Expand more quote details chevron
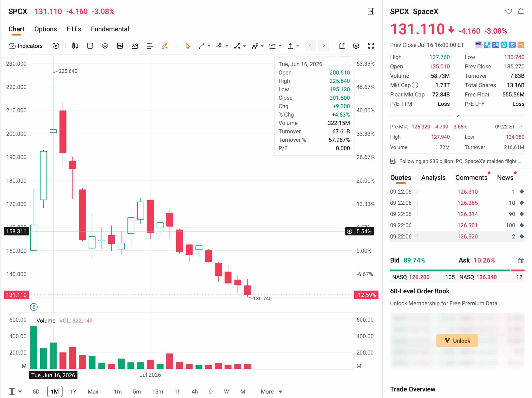The height and width of the screenshot is (398, 532). [457, 116]
